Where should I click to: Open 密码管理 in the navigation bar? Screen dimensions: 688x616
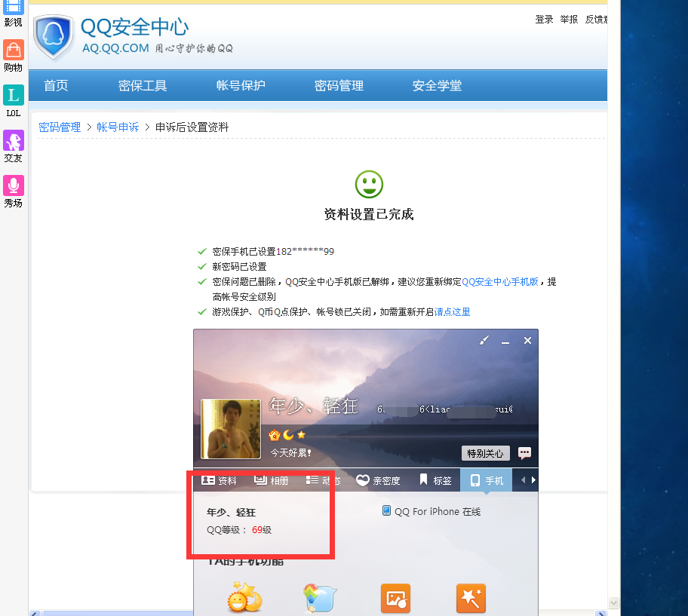point(339,85)
